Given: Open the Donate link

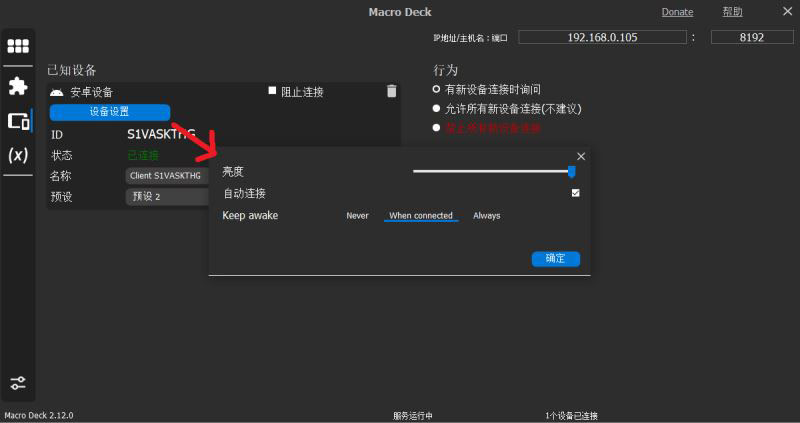Looking at the screenshot, I should click(x=677, y=12).
